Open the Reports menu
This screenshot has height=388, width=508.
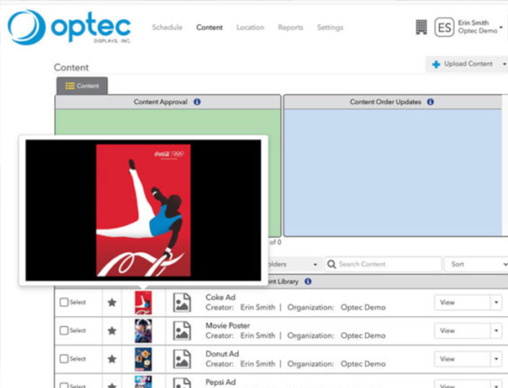[290, 27]
